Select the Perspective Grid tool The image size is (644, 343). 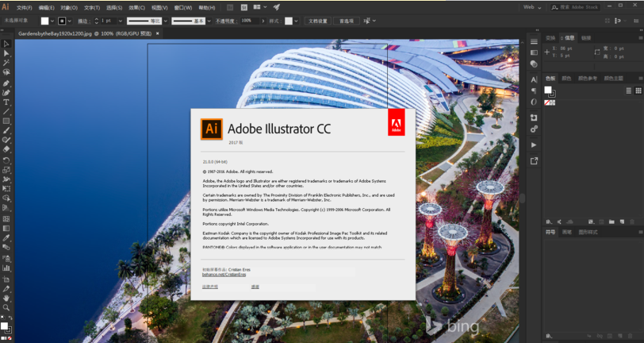click(x=6, y=208)
